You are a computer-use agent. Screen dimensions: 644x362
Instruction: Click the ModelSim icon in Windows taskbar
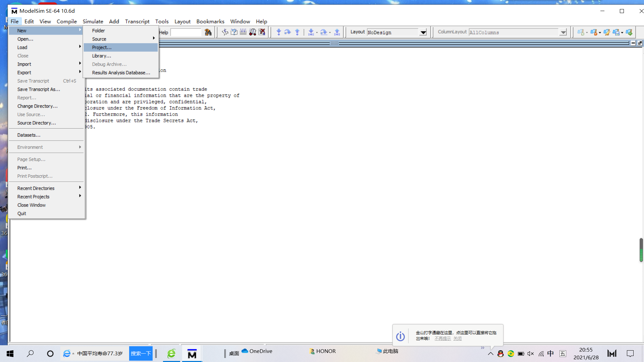(x=192, y=354)
